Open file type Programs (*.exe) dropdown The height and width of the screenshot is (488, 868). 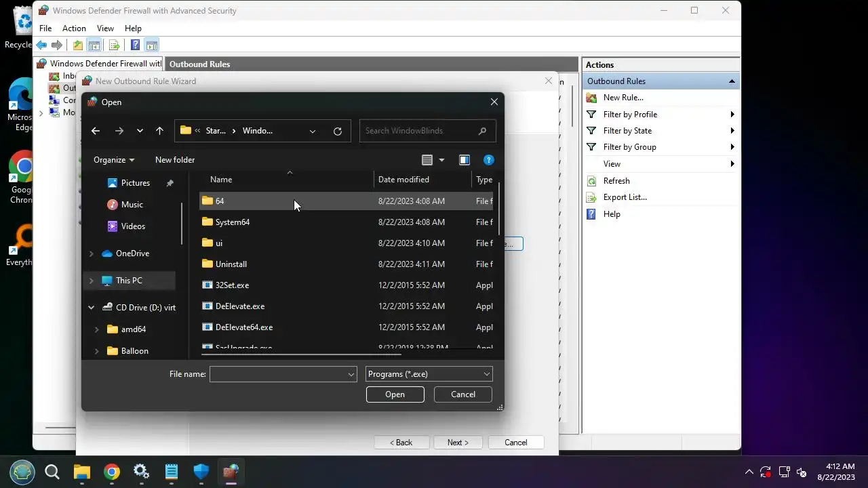(x=429, y=374)
